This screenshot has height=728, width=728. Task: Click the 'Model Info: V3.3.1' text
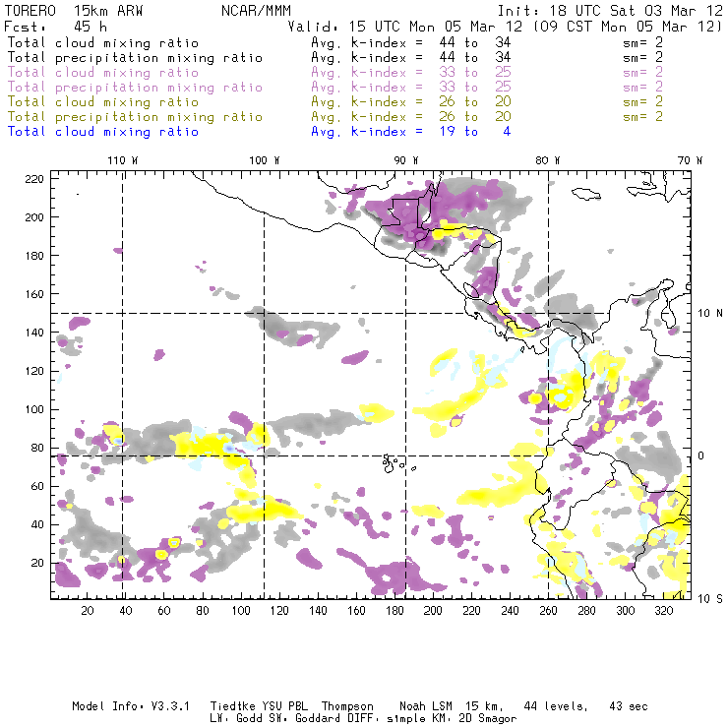[131, 706]
